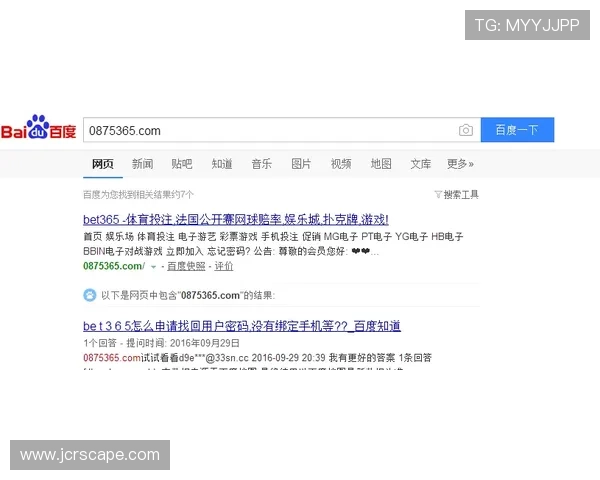Click the Baidu logo
Screen dimensions: 600x480
point(38,127)
